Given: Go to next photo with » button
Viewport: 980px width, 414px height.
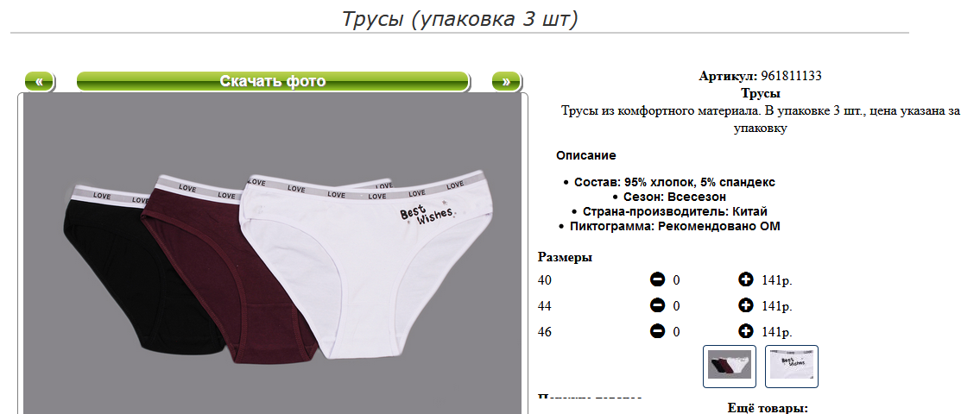Looking at the screenshot, I should coord(506,81).
